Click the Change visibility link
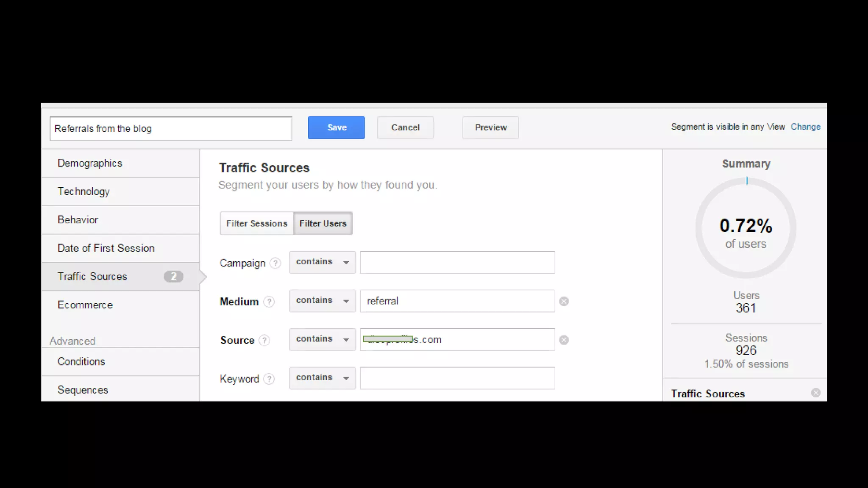The image size is (868, 488). pos(805,127)
